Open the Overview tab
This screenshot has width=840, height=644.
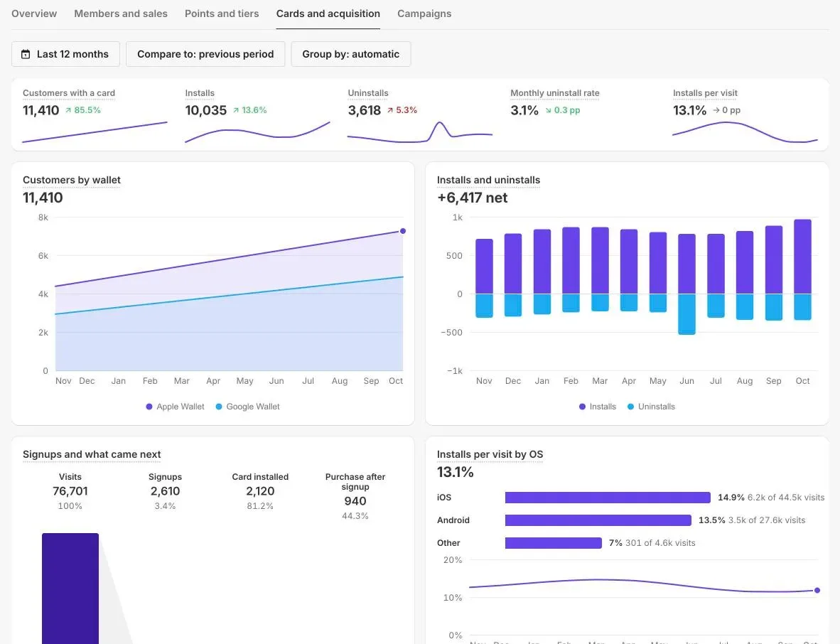tap(33, 14)
